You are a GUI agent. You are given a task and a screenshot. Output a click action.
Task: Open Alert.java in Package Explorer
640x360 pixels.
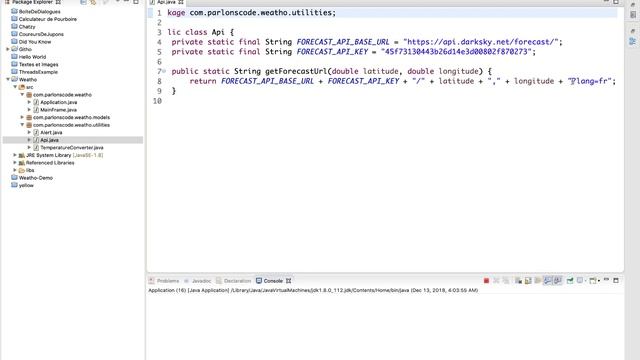51,132
